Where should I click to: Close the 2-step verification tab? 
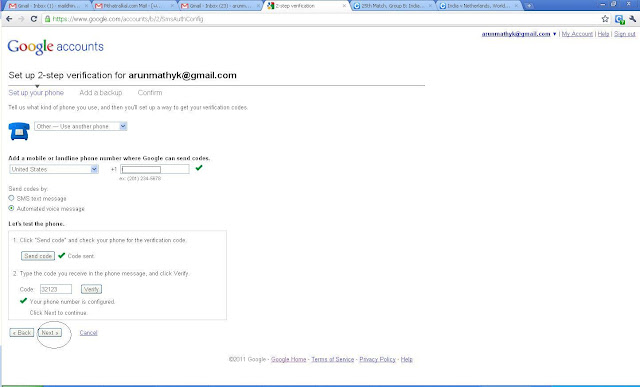coord(344,6)
